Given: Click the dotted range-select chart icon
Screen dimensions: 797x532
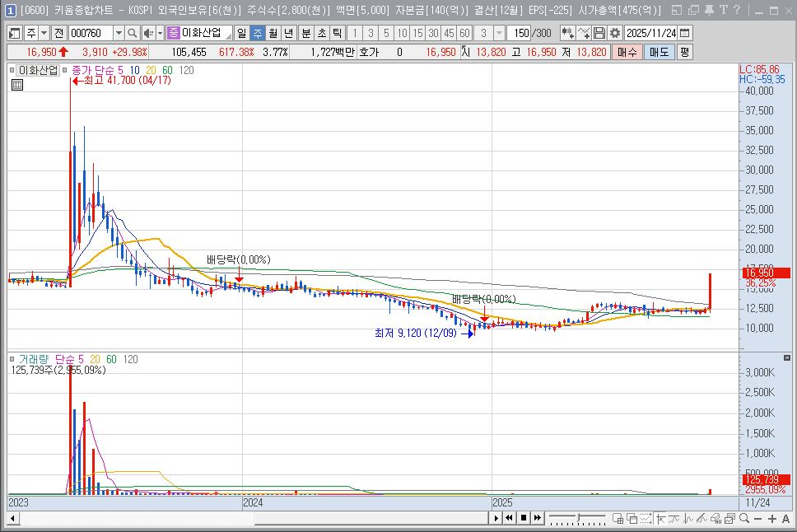Looking at the screenshot, I should (x=646, y=519).
